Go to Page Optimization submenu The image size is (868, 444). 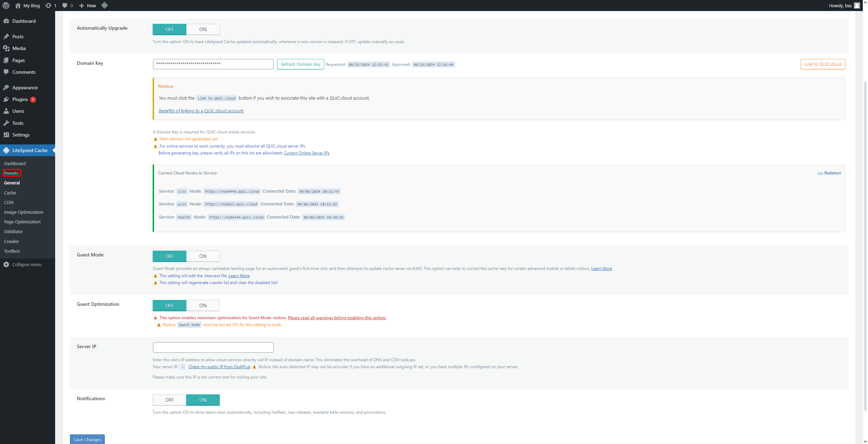click(x=22, y=222)
